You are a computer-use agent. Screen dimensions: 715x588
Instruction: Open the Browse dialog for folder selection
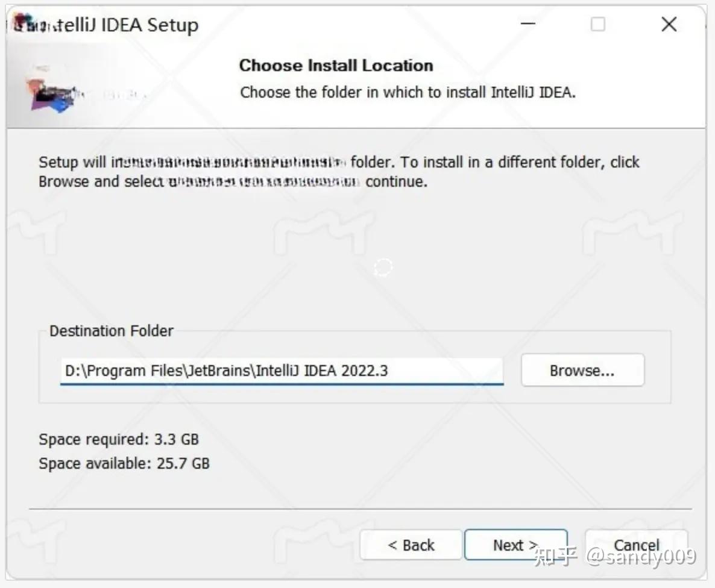pos(582,371)
